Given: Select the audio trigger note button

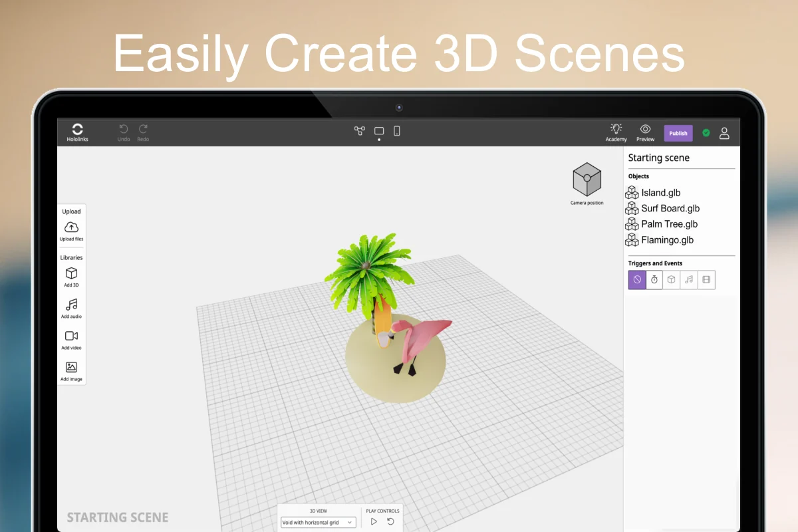Looking at the screenshot, I should pos(689,280).
